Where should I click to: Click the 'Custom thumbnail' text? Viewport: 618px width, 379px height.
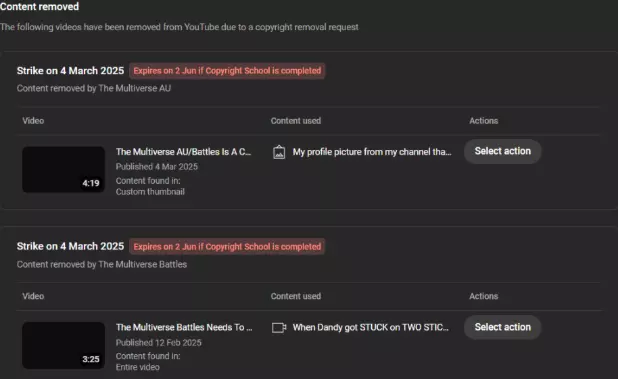click(150, 192)
